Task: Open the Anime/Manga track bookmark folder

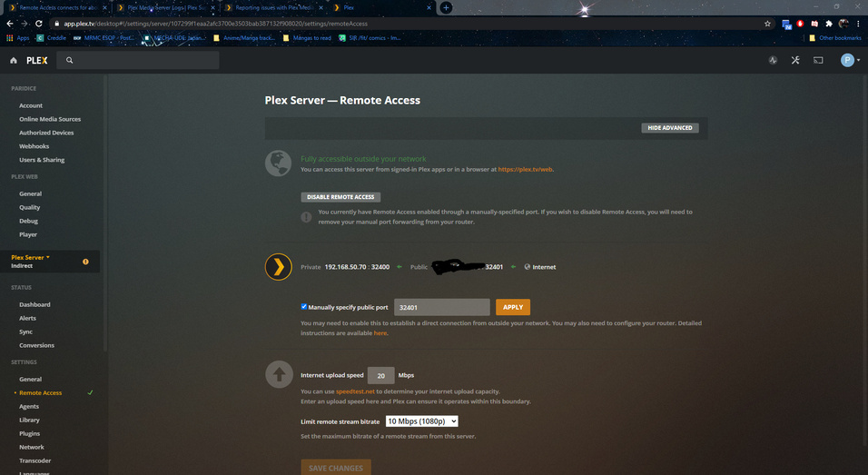Action: point(244,38)
